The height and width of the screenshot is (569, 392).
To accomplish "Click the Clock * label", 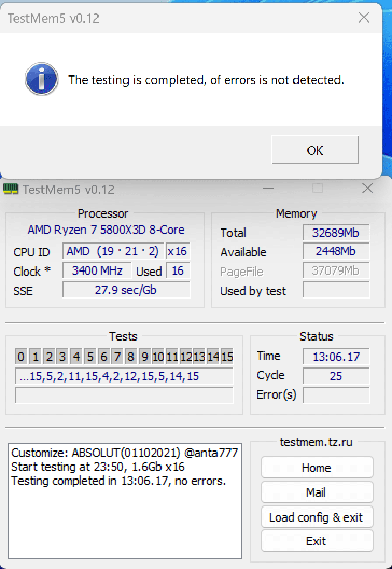I will coord(32,272).
